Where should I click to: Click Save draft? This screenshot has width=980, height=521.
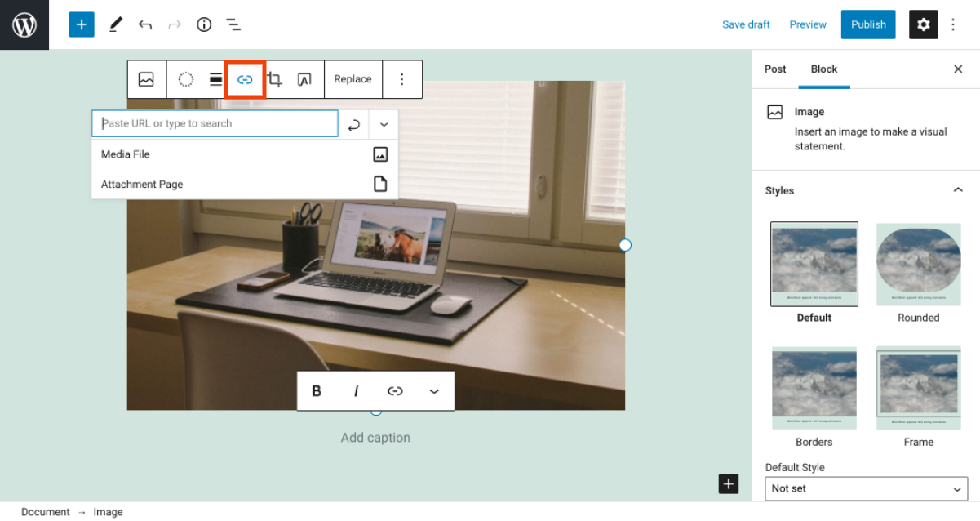[746, 24]
